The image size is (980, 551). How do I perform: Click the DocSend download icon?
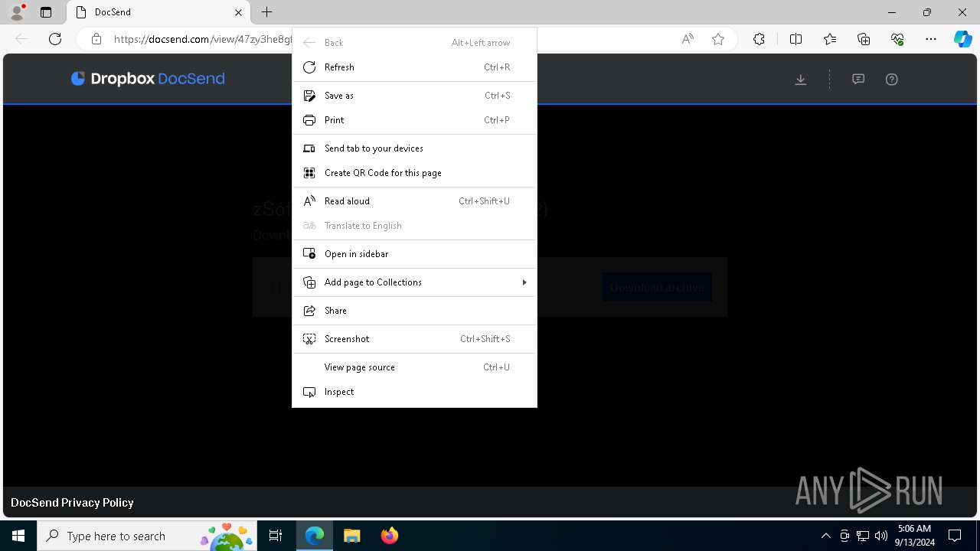(801, 80)
